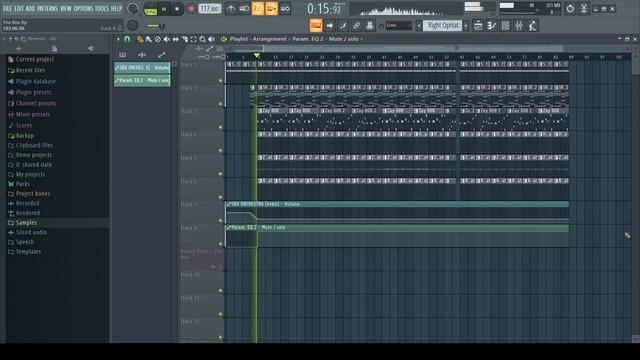Click the Param. EQ 2 Mute/solo picker clip
Viewport: 640px width, 360px height.
pyautogui.click(x=142, y=80)
